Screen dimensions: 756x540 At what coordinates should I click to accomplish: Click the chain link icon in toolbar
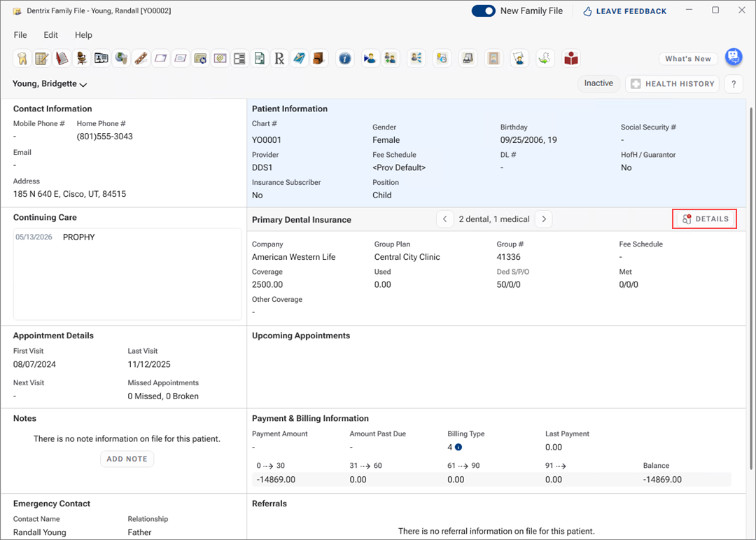tap(141, 59)
